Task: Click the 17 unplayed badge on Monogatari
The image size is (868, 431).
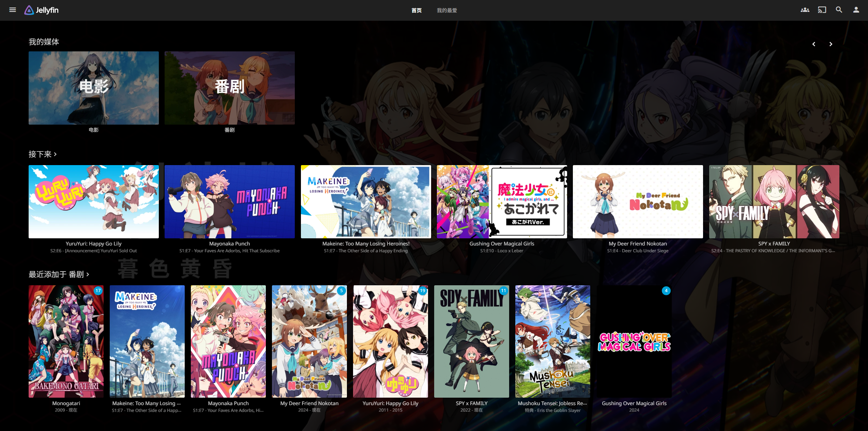Action: point(98,290)
